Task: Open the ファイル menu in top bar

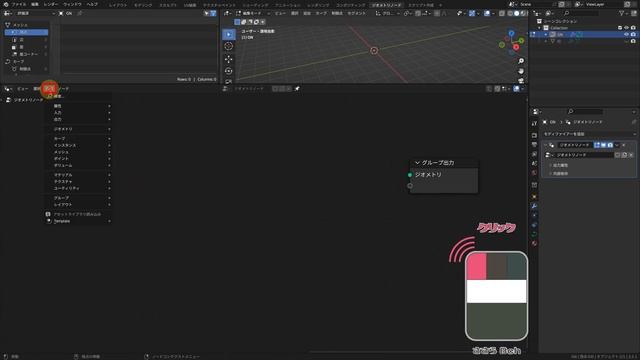Action: coord(19,4)
